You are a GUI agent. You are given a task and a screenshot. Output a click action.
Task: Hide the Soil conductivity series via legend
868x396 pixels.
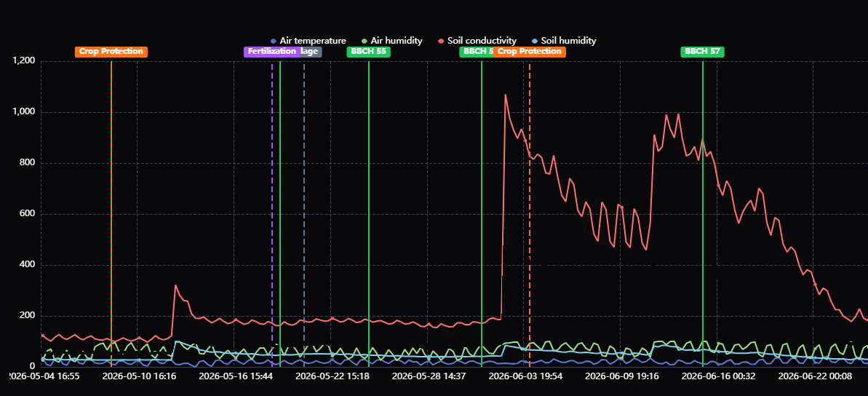point(477,41)
